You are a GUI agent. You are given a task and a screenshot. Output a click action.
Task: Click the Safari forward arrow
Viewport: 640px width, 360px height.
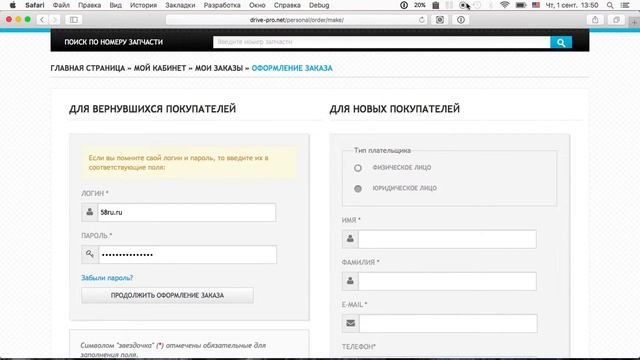coord(54,20)
